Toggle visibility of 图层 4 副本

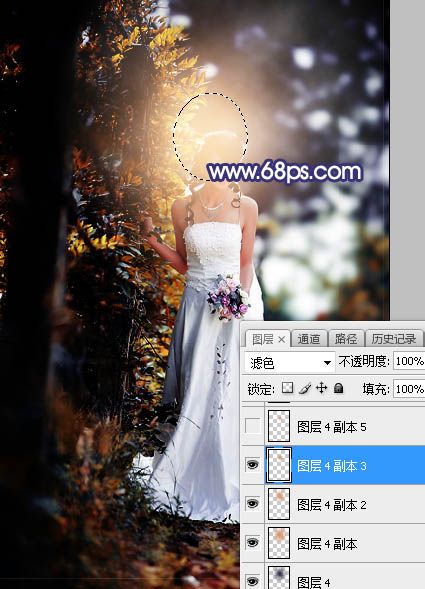(x=253, y=543)
